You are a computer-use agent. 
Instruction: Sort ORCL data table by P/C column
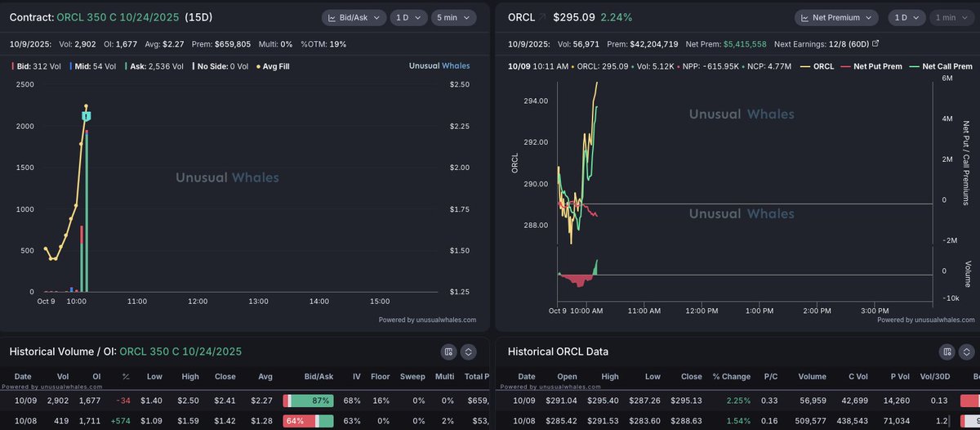(769, 377)
